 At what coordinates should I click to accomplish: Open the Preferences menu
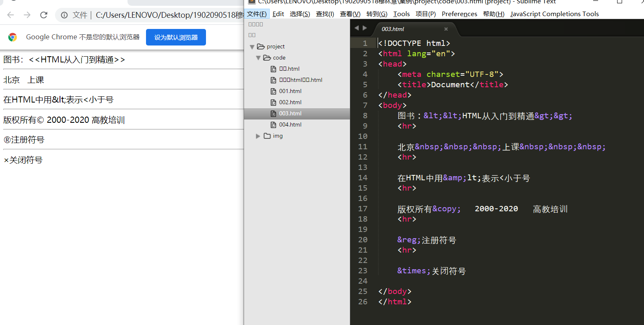[460, 14]
